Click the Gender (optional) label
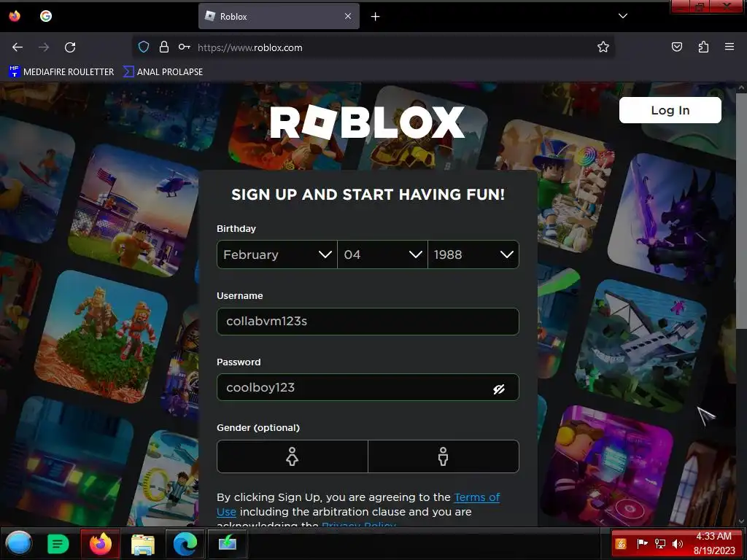The image size is (747, 560). tap(258, 427)
